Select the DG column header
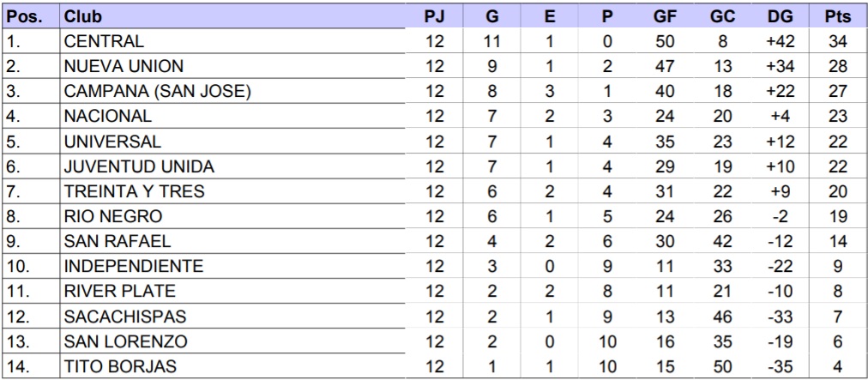868x380 pixels. click(780, 16)
